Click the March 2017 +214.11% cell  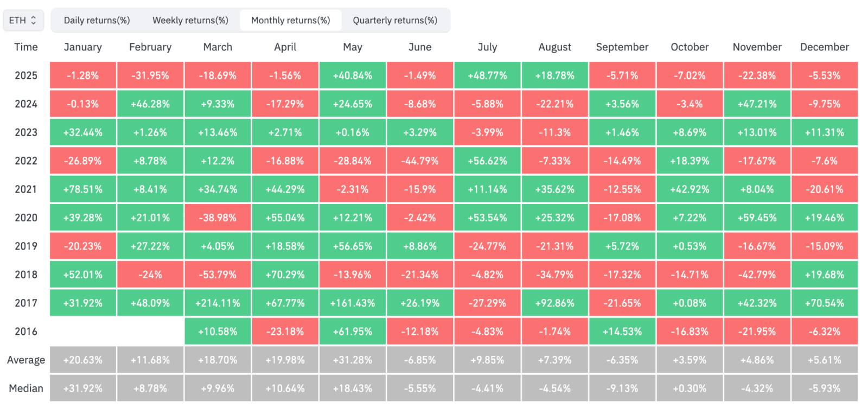pyautogui.click(x=218, y=303)
